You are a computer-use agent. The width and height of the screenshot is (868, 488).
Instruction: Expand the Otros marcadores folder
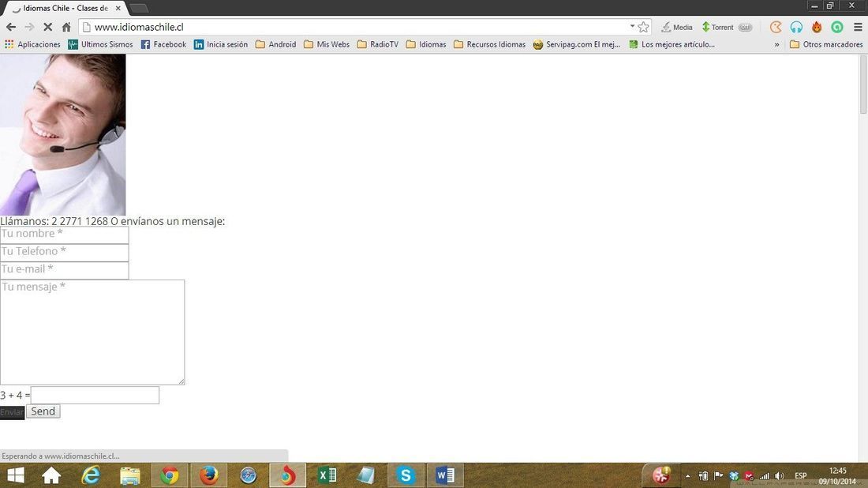(x=826, y=44)
